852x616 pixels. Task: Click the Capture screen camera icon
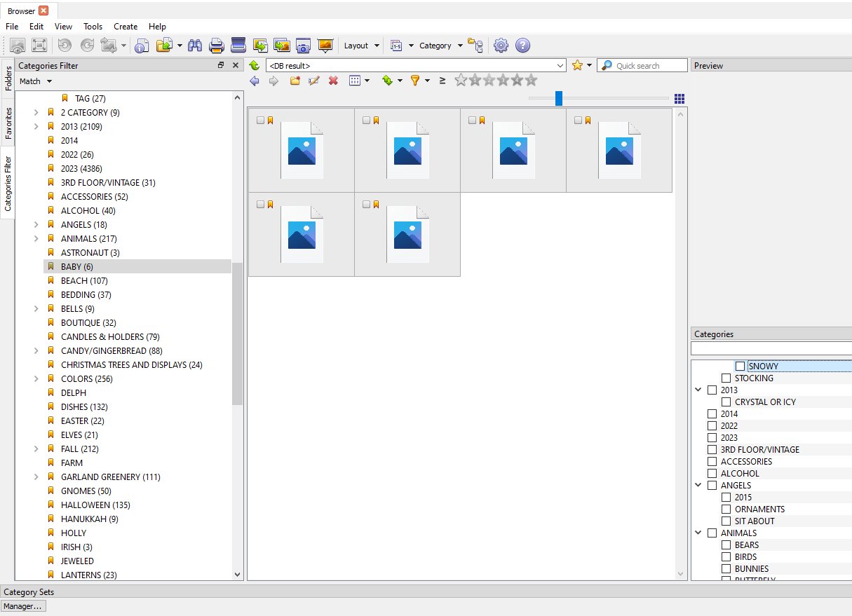point(303,46)
